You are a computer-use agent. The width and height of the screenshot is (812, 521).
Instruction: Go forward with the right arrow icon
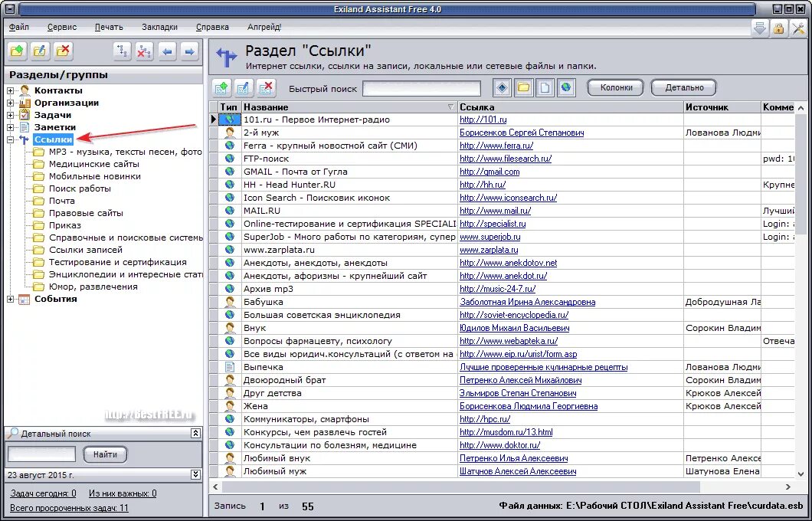[189, 51]
